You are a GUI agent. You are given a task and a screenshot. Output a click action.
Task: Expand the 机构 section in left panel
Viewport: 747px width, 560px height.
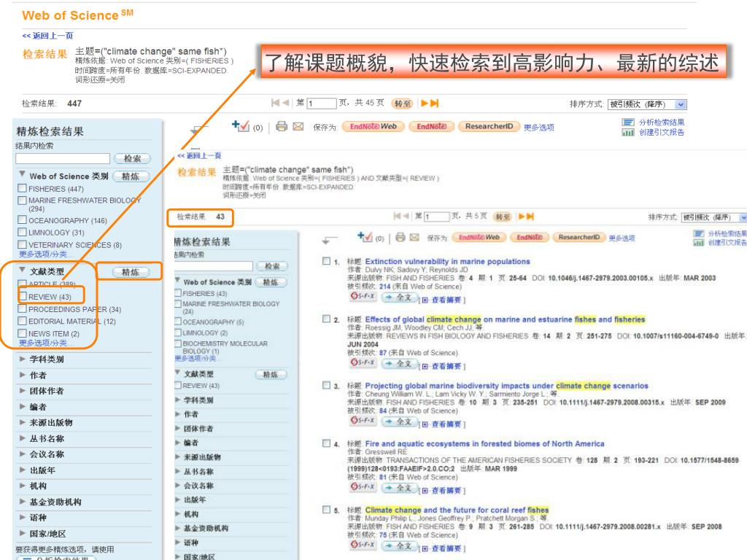[23, 486]
